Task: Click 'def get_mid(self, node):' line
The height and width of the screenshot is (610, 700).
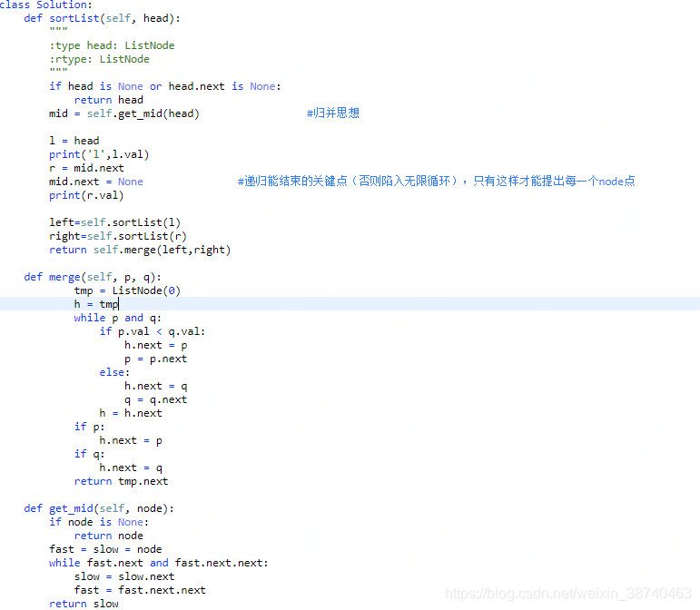Action: click(99, 508)
